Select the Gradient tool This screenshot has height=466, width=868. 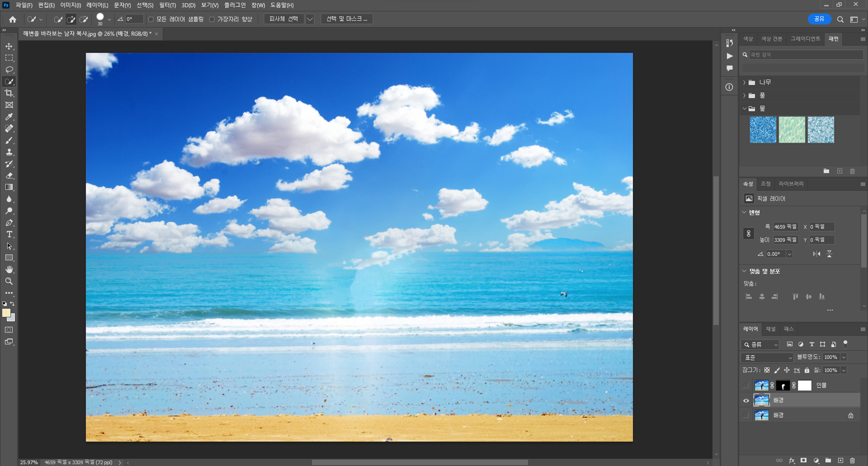pyautogui.click(x=9, y=187)
